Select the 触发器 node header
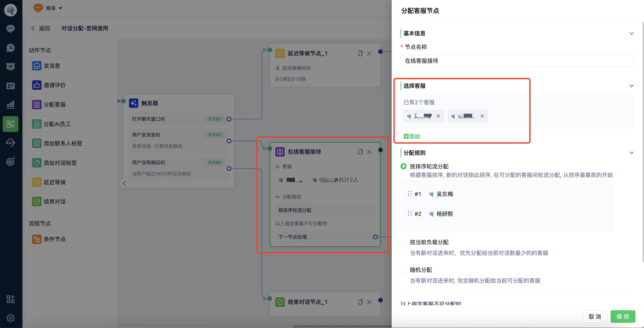Screen dimensions: 644x328 coord(179,103)
